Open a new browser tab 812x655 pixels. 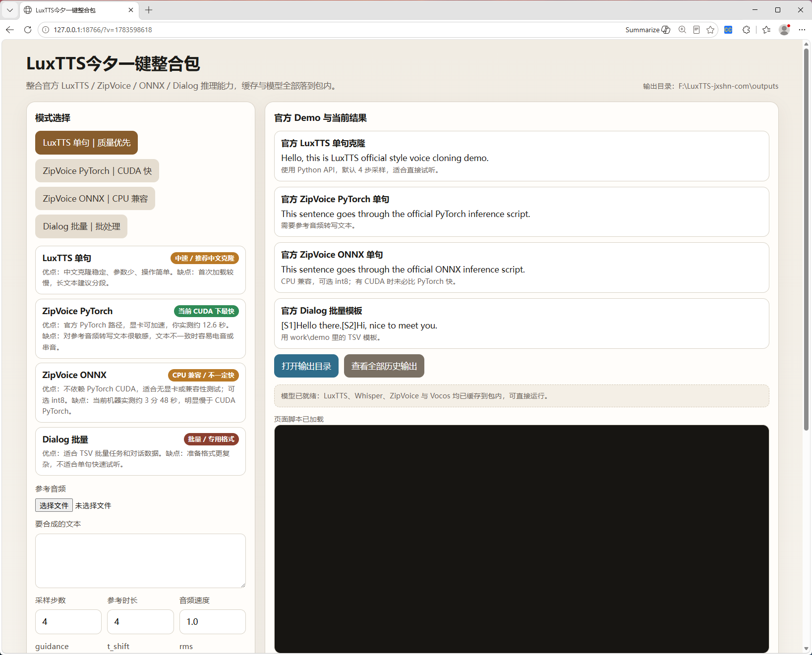tap(149, 10)
